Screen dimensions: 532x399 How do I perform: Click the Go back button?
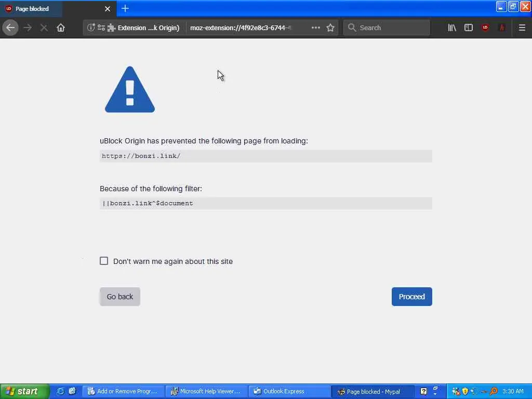point(120,297)
